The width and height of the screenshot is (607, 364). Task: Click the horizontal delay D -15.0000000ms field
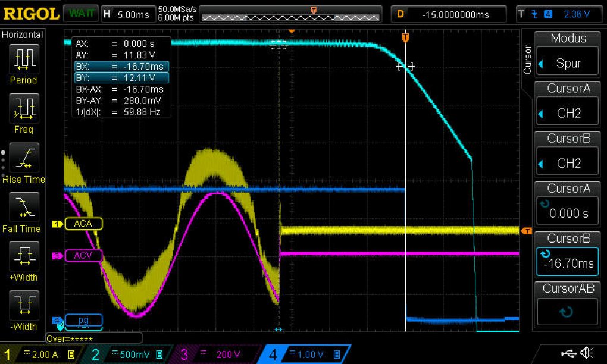448,15
